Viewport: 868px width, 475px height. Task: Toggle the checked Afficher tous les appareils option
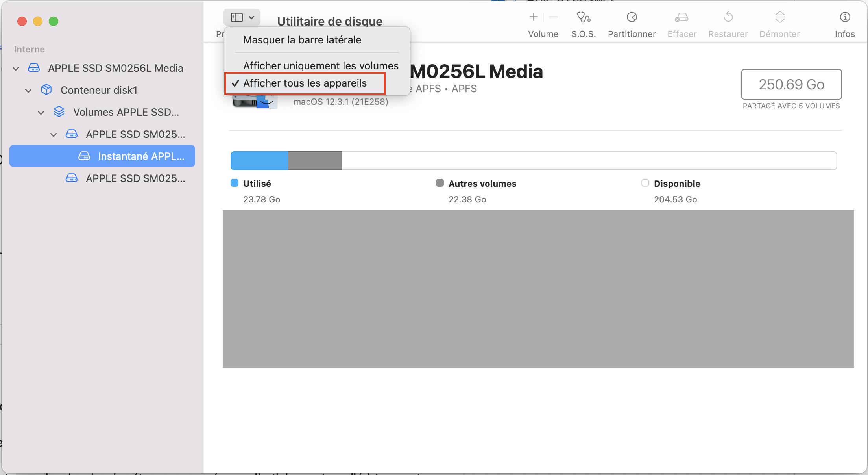pos(305,83)
